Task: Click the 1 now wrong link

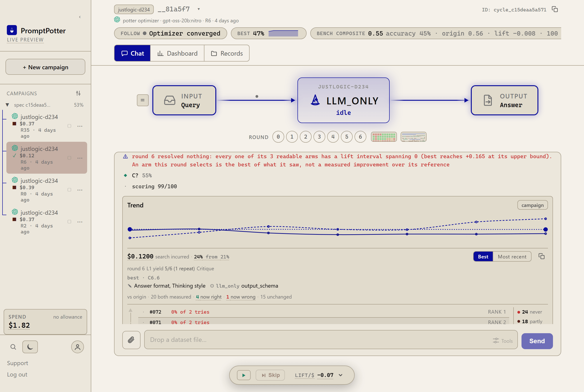Action: (241, 297)
